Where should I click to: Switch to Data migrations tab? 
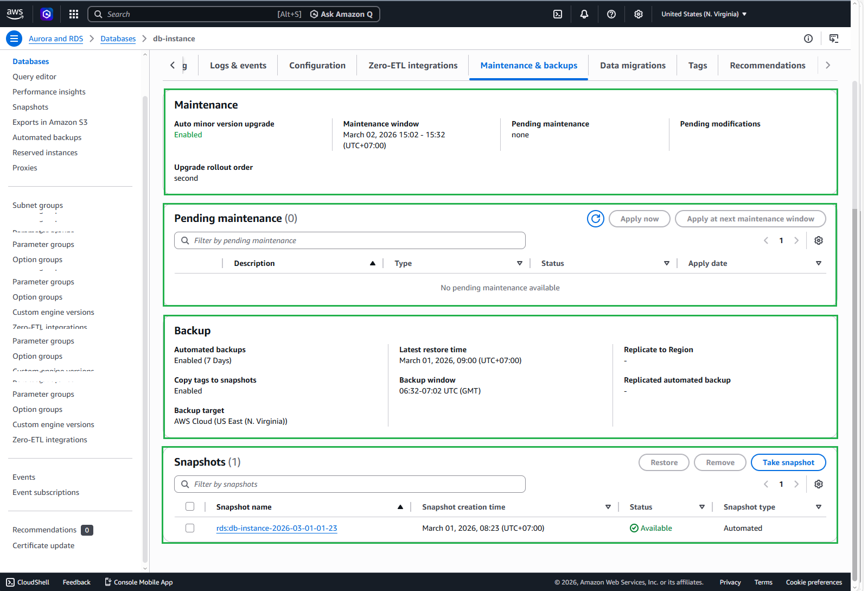tap(633, 65)
